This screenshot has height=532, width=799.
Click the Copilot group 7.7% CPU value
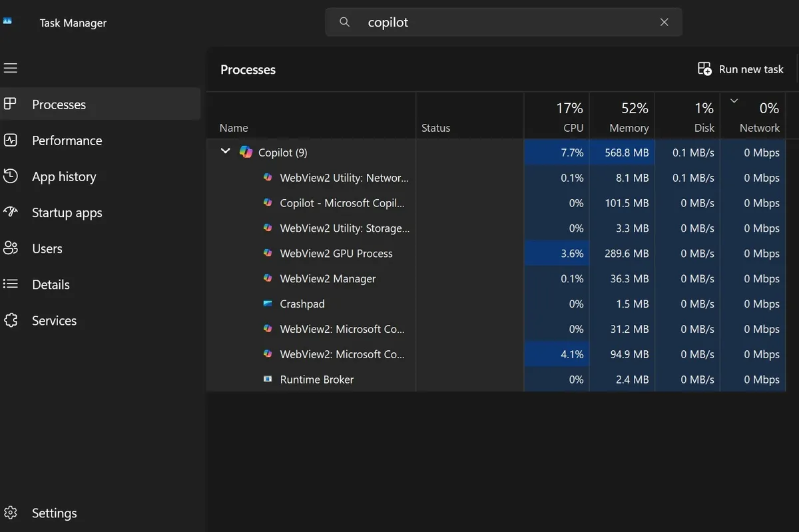tap(572, 152)
